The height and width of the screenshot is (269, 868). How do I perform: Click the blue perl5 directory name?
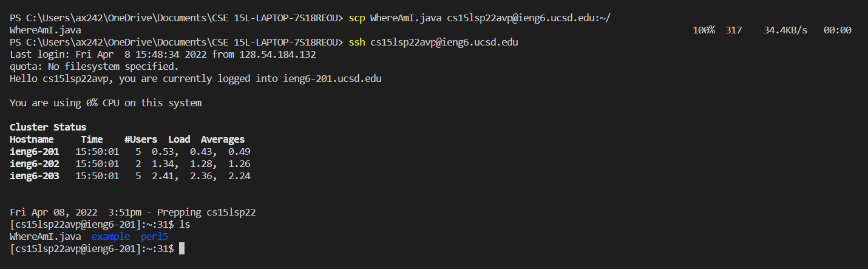point(154,237)
